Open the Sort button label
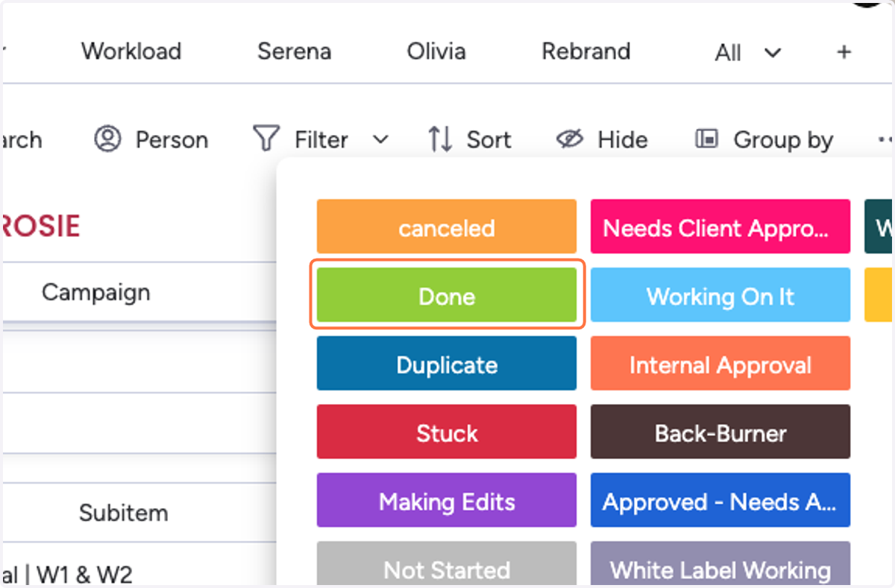This screenshot has width=895, height=588. tap(489, 139)
